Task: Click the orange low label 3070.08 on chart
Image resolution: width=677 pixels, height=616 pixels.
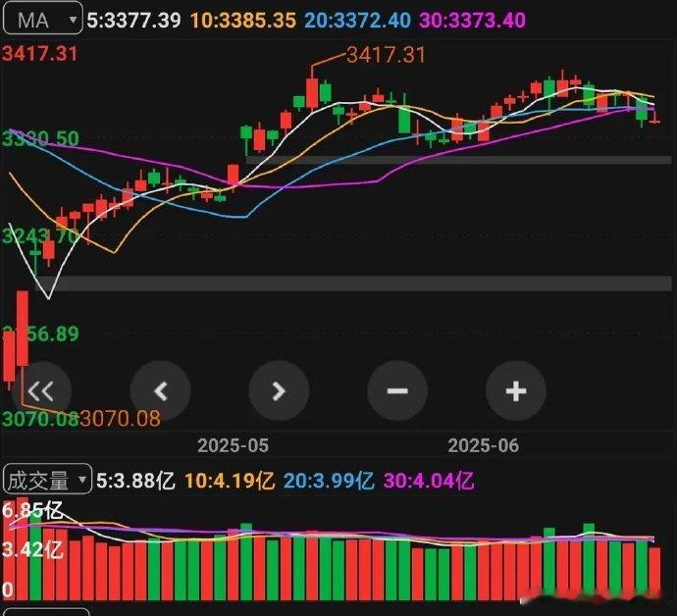Action: tap(121, 419)
